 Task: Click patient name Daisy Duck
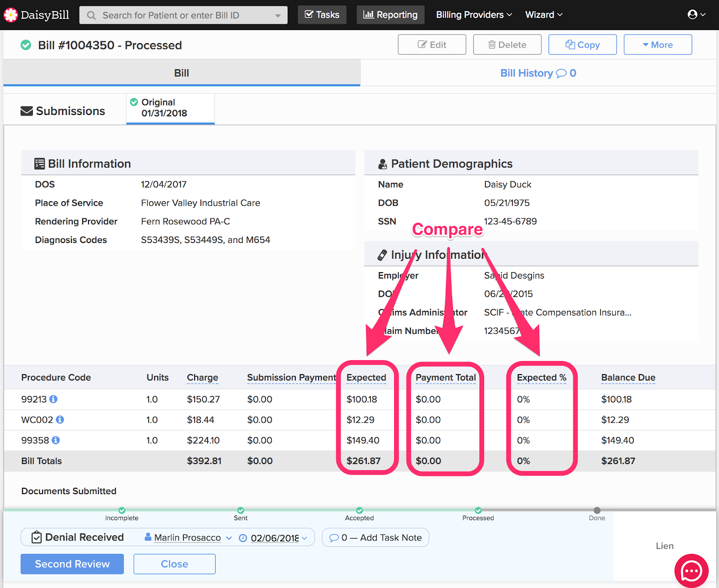click(x=508, y=184)
